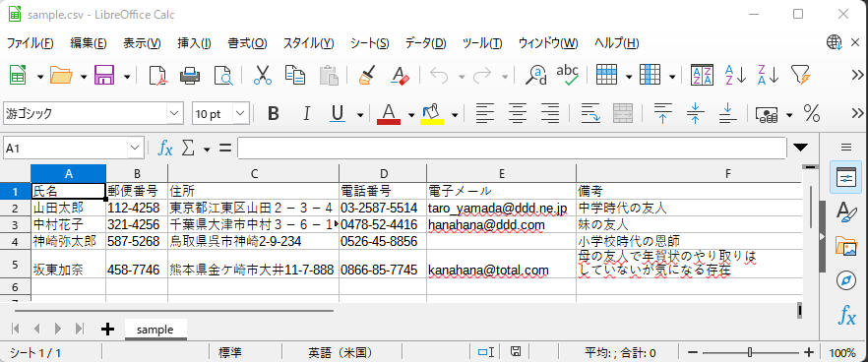Open the font name dropdown

(175, 114)
